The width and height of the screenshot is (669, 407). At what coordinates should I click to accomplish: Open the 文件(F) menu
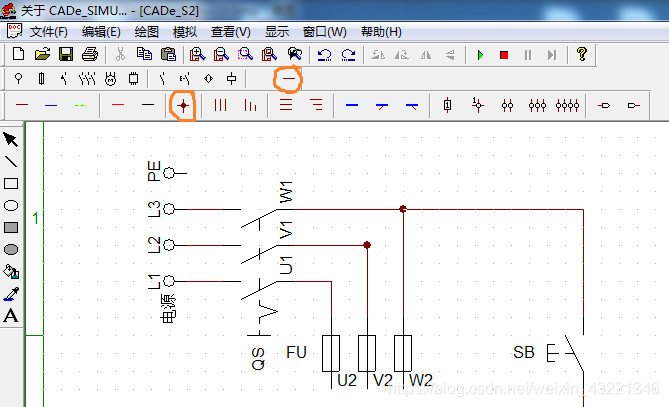(49, 32)
